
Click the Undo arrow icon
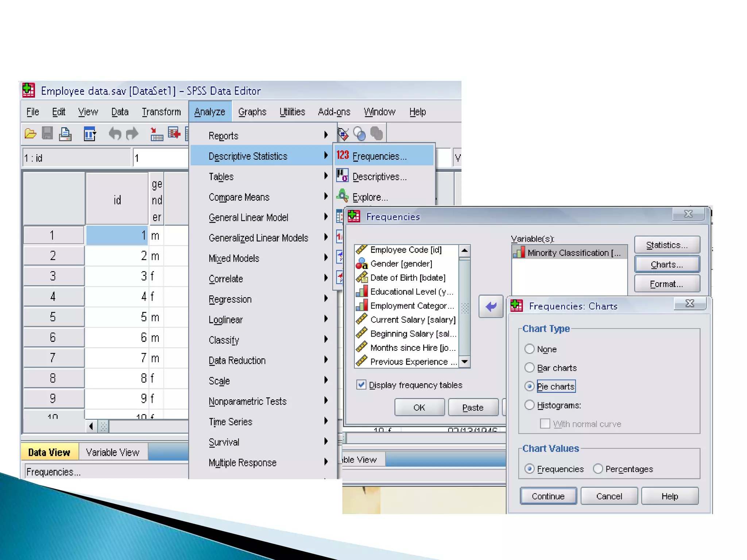[115, 134]
